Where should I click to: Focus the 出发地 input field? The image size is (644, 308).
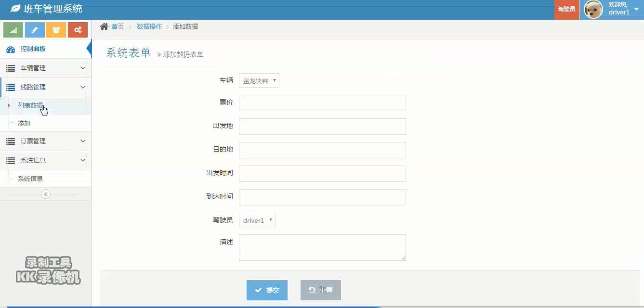click(322, 127)
